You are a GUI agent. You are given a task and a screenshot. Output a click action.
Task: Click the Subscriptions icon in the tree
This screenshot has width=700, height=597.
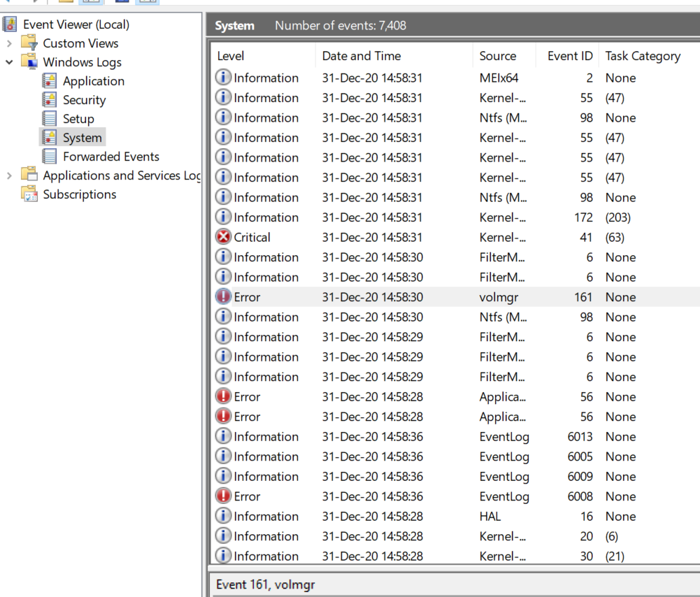[x=29, y=194]
